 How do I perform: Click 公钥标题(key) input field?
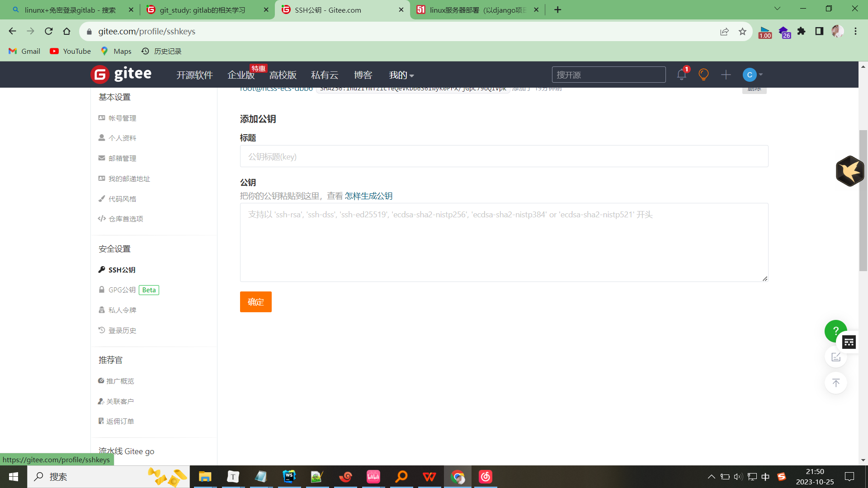pyautogui.click(x=504, y=156)
